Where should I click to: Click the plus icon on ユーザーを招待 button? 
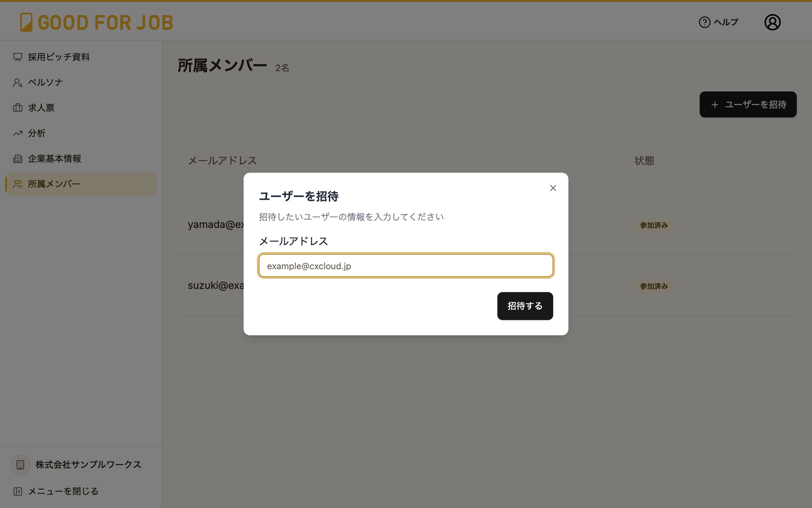coord(715,105)
